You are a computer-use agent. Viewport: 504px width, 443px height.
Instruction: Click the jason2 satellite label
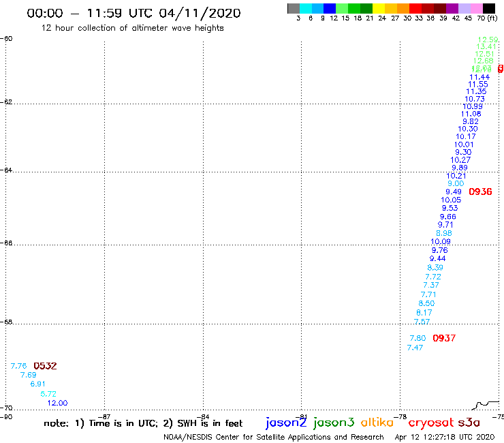click(286, 423)
